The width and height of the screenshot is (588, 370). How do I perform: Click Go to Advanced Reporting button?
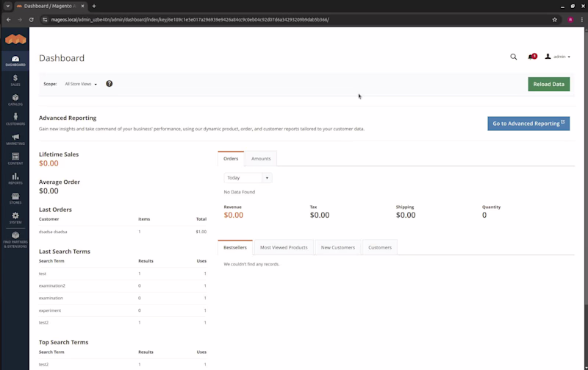coord(528,124)
